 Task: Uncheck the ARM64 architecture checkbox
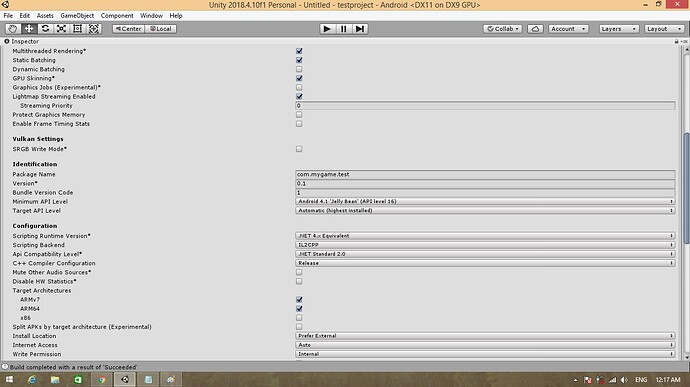click(x=299, y=309)
